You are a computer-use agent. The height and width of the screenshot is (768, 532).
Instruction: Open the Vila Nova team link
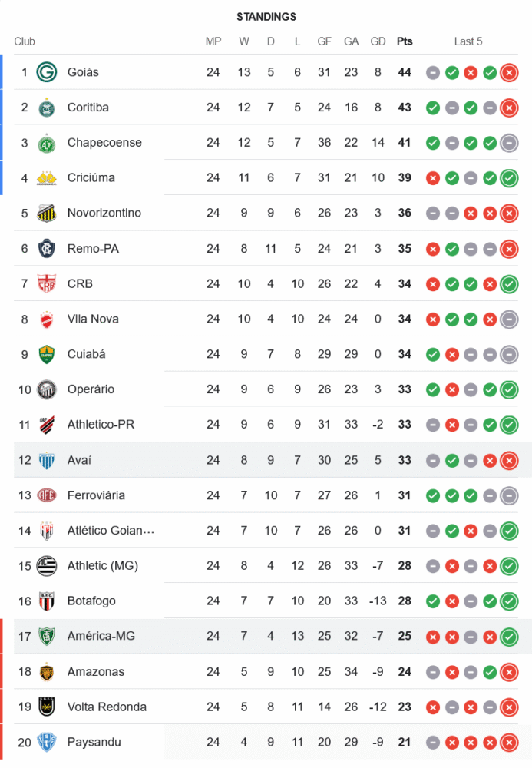coord(93,319)
